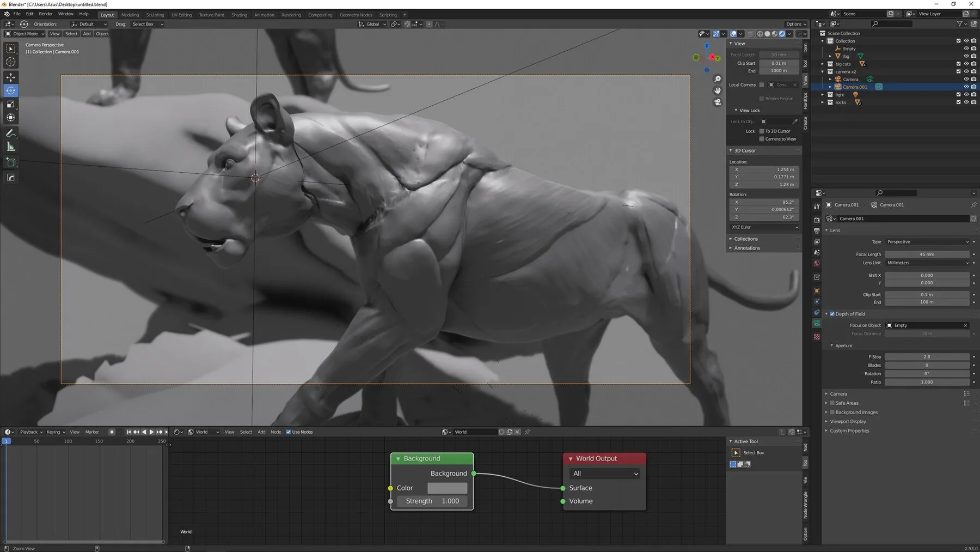
Task: Hide the Empty object in viewport
Action: coord(966,48)
